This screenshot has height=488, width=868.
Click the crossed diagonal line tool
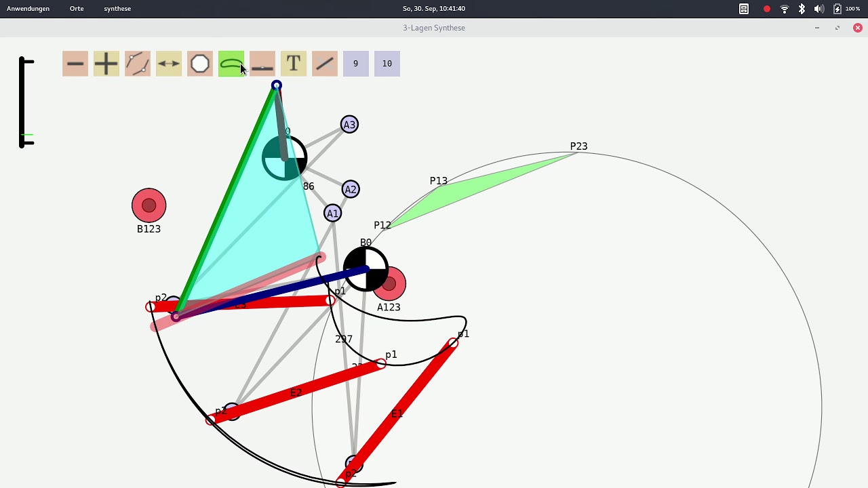click(325, 64)
